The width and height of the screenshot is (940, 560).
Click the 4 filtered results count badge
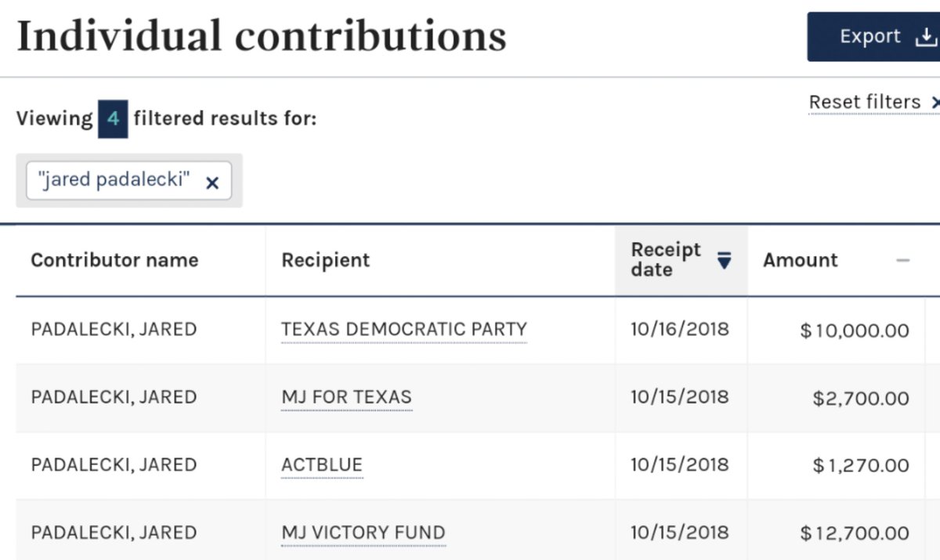coord(113,120)
